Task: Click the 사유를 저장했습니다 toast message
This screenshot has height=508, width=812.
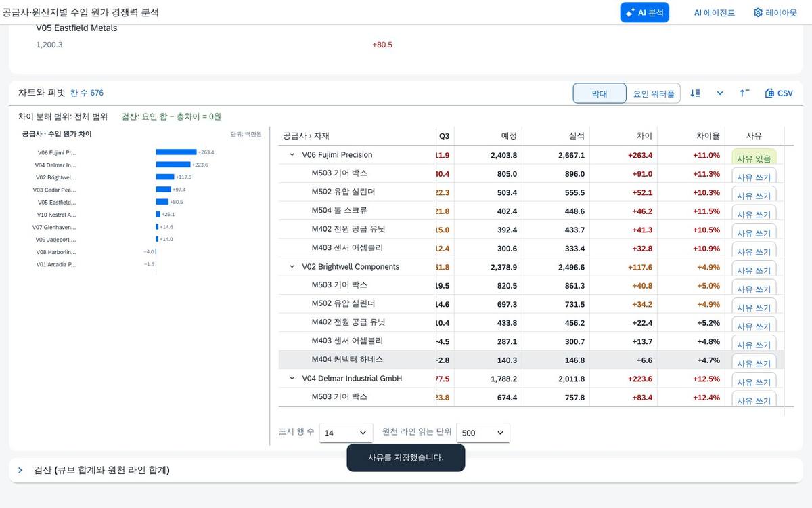Action: (406, 458)
